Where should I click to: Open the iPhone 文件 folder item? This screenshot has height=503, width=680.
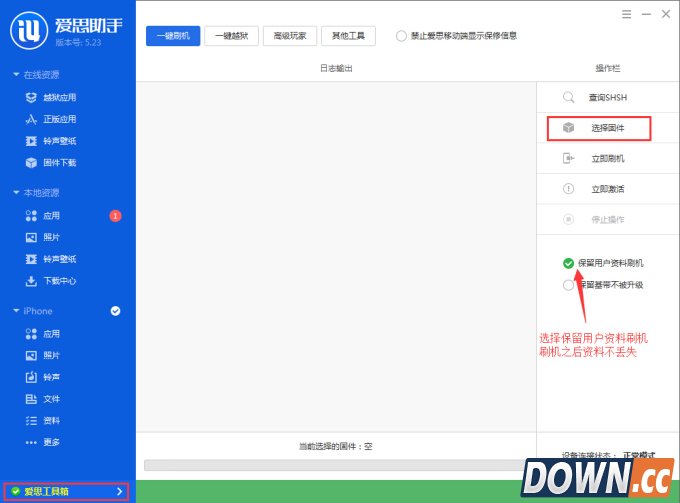[x=51, y=399]
